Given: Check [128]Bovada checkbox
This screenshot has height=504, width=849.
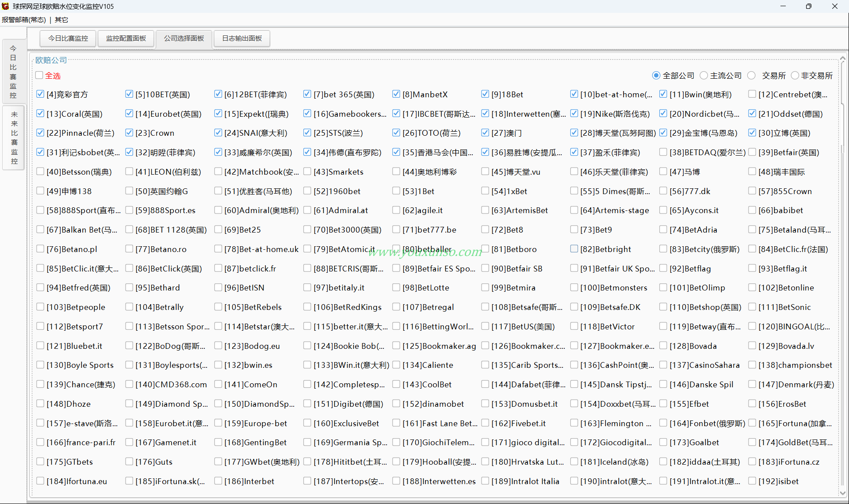Looking at the screenshot, I should 663,346.
